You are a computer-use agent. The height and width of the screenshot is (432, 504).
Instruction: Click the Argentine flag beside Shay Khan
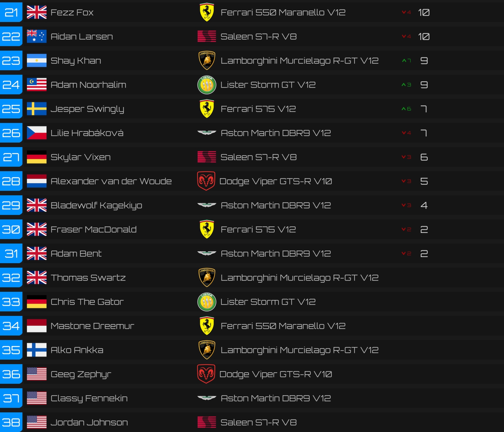pos(37,61)
